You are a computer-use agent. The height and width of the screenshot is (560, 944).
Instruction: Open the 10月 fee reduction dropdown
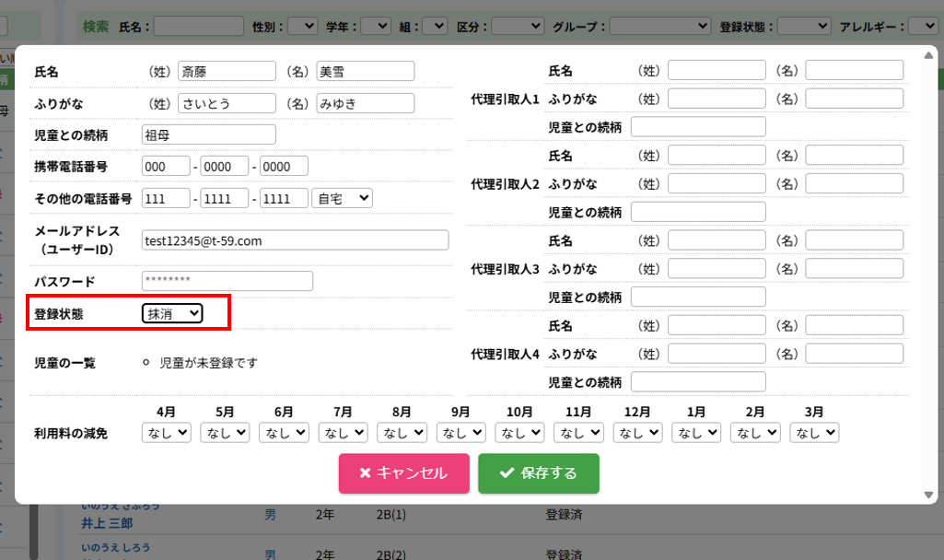(519, 432)
